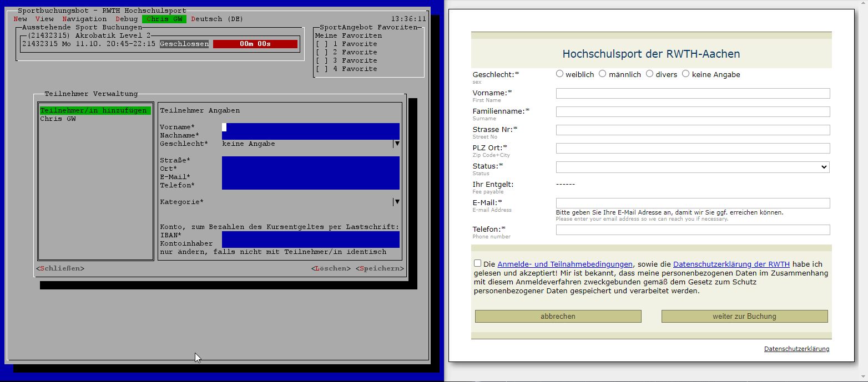Click the PLZ Ort field in web form

[693, 149]
